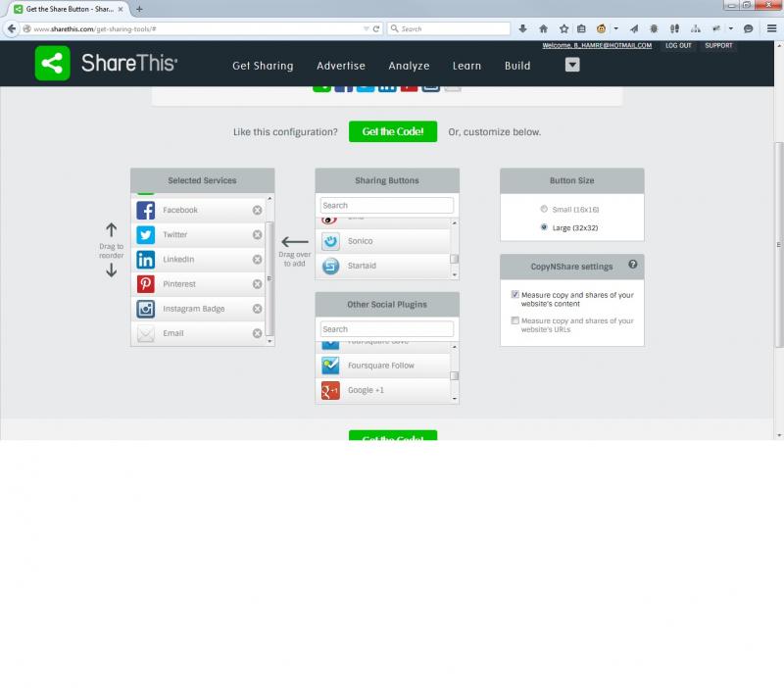Select Large (32x32) button size
The image size is (784, 688).
[x=544, y=227]
